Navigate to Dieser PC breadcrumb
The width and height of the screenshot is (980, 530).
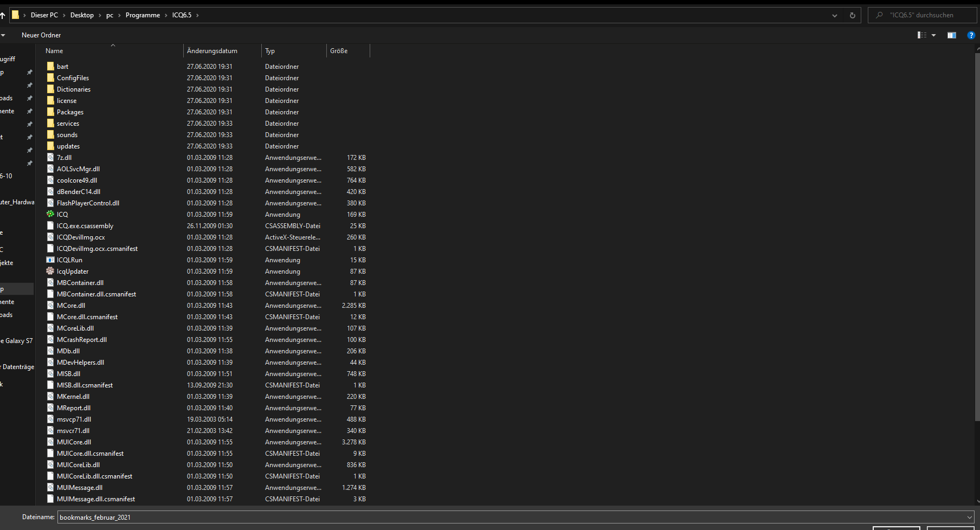click(x=44, y=15)
